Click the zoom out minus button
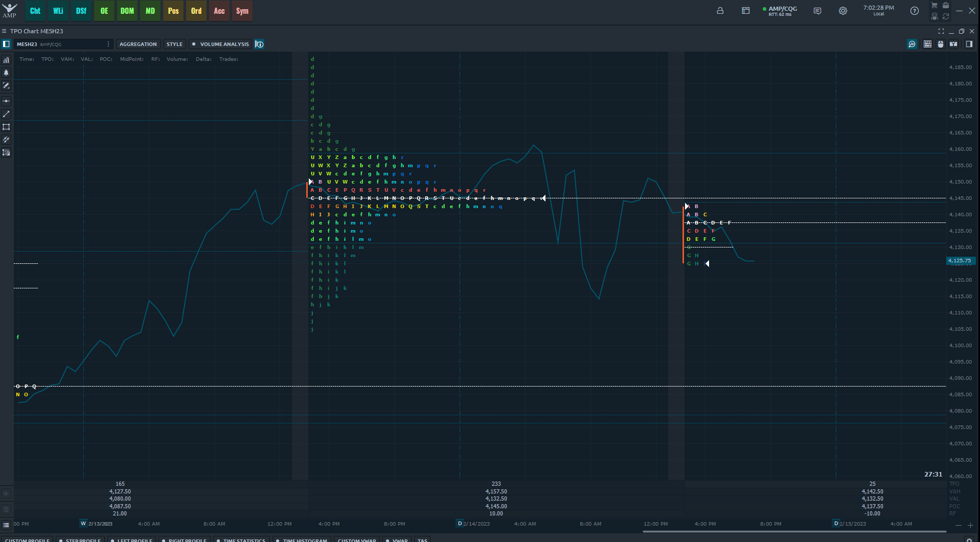This screenshot has width=980, height=542. tap(959, 525)
